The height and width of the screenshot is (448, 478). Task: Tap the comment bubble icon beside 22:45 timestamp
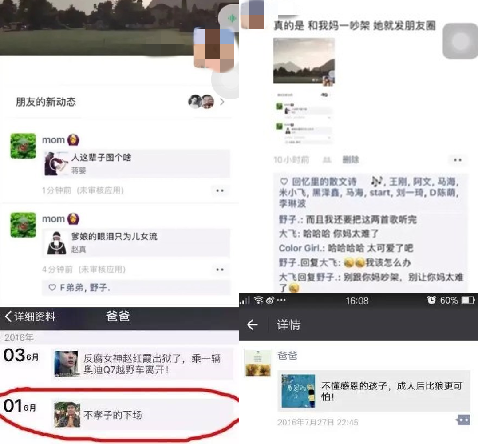(463, 420)
